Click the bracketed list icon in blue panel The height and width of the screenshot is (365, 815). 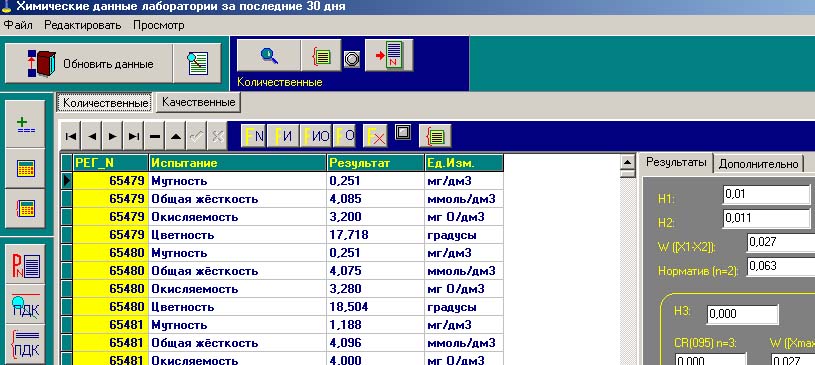321,56
